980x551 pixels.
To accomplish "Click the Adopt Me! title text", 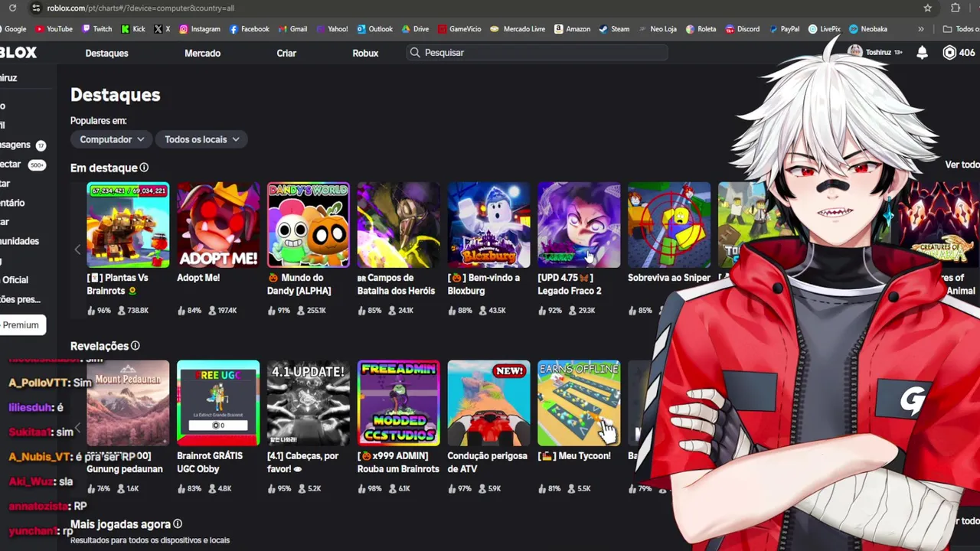I will (198, 278).
